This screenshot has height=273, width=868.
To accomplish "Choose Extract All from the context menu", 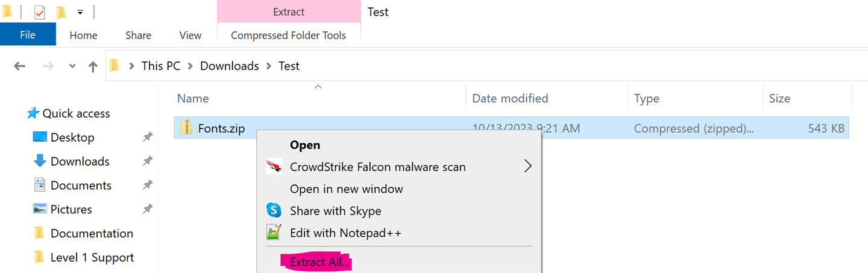I will (319, 262).
